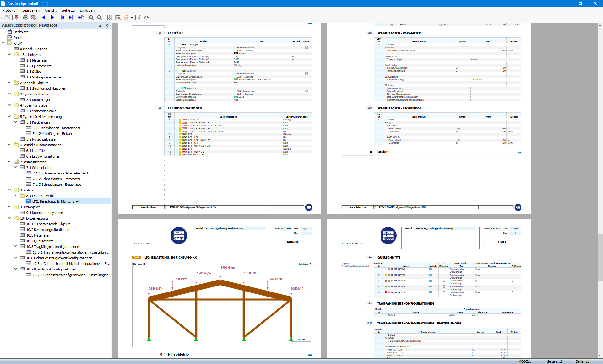
Task: Open the page layout dropdown arrow
Action: (x=132, y=18)
